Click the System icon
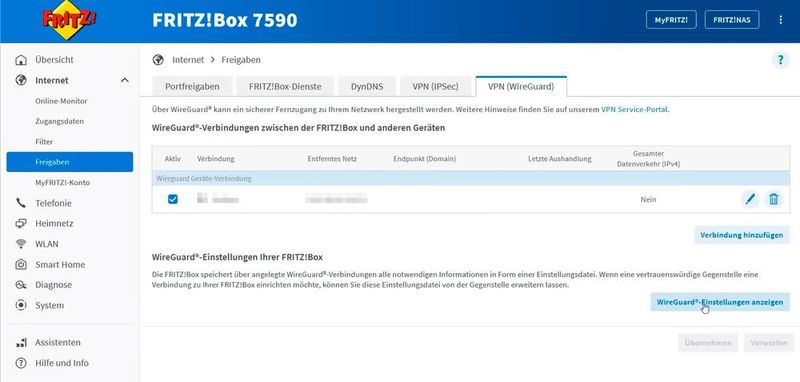This screenshot has height=382, width=800. point(21,305)
